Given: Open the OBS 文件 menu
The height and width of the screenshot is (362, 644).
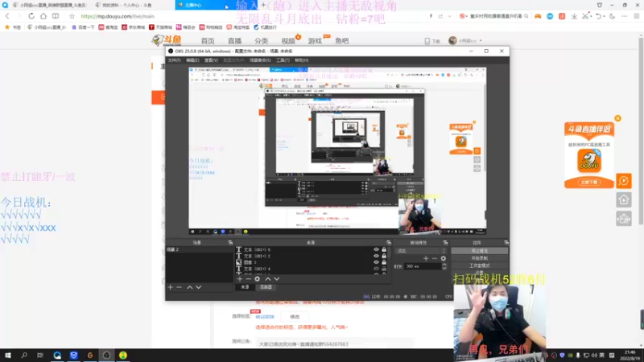Looking at the screenshot, I should [174, 60].
